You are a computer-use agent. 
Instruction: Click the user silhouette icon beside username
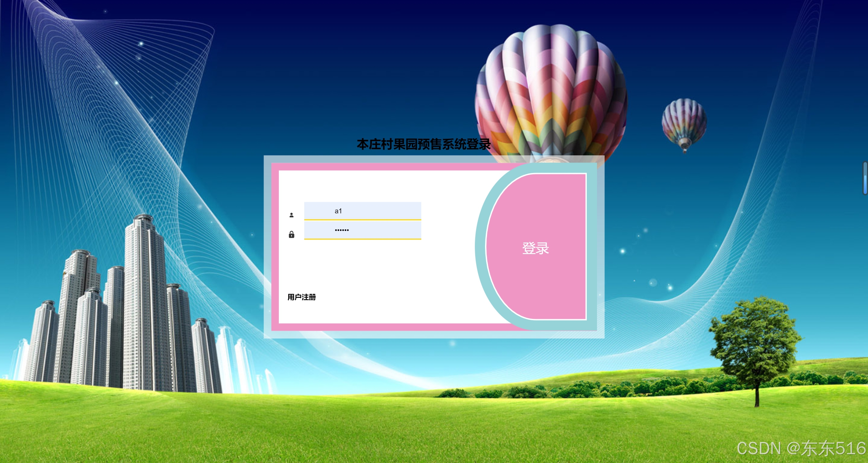click(291, 215)
